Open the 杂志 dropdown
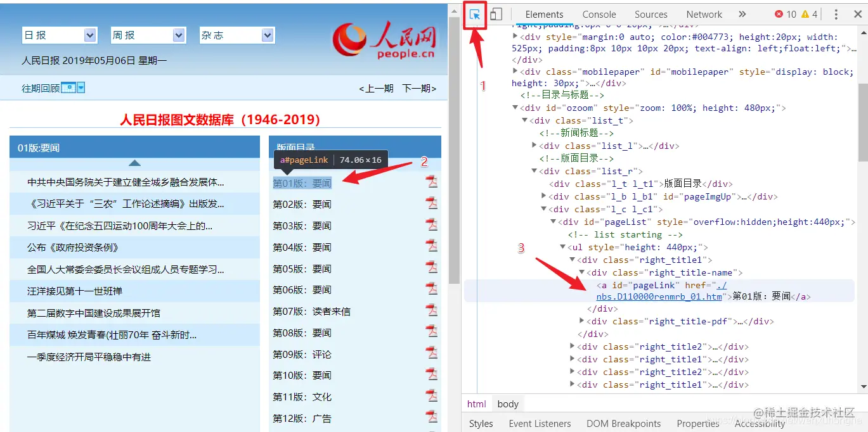The image size is (868, 432). [x=236, y=35]
